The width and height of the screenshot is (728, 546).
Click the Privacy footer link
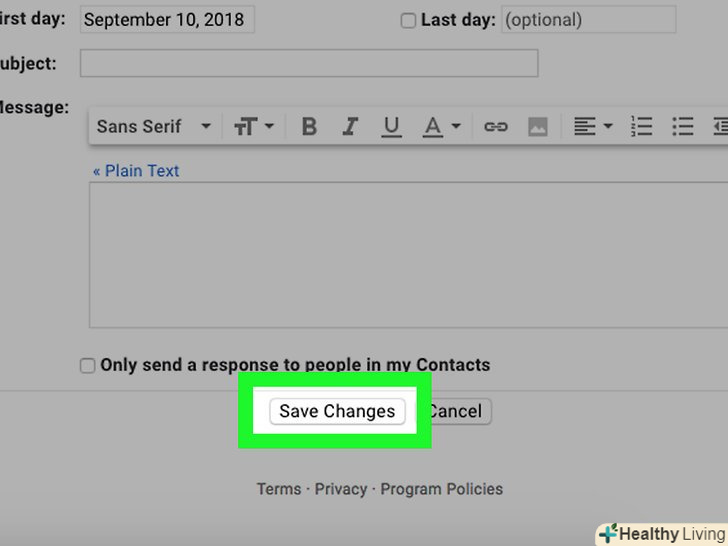coord(341,489)
